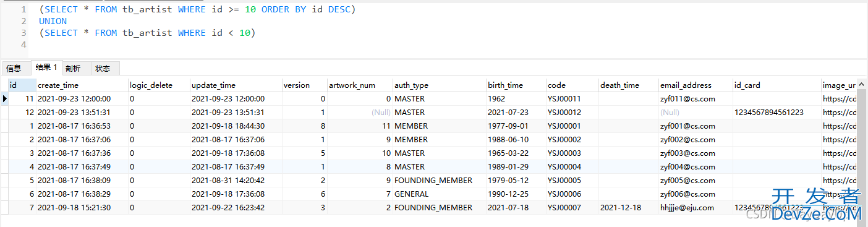Select create_time cell 2021-09-23 13:51:31
868x227 pixels.
[x=82, y=113]
